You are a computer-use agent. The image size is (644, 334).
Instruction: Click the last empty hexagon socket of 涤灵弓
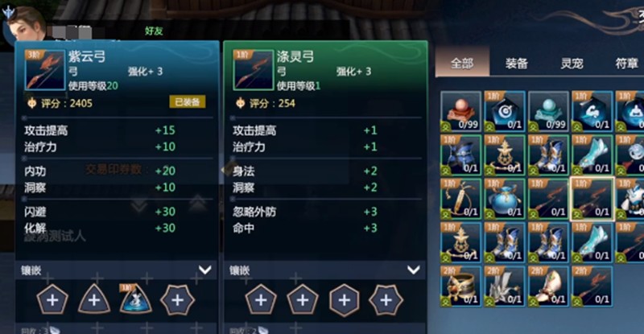[x=386, y=300]
